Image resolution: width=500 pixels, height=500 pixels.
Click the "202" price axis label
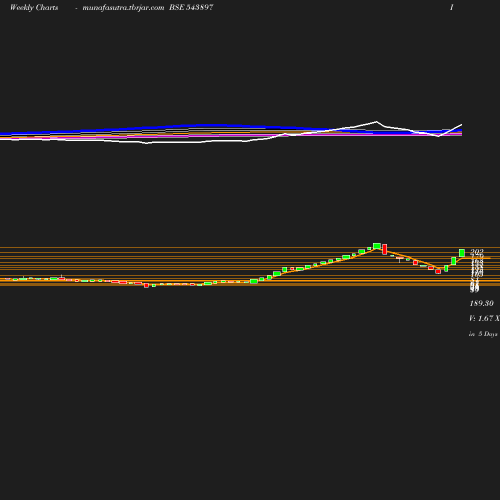coord(477,252)
